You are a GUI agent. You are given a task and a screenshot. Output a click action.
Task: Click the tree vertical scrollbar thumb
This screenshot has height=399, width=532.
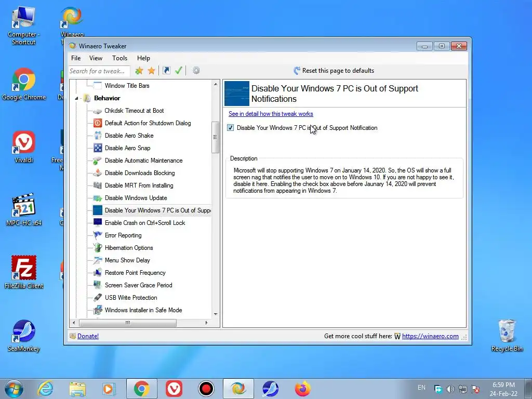point(215,137)
